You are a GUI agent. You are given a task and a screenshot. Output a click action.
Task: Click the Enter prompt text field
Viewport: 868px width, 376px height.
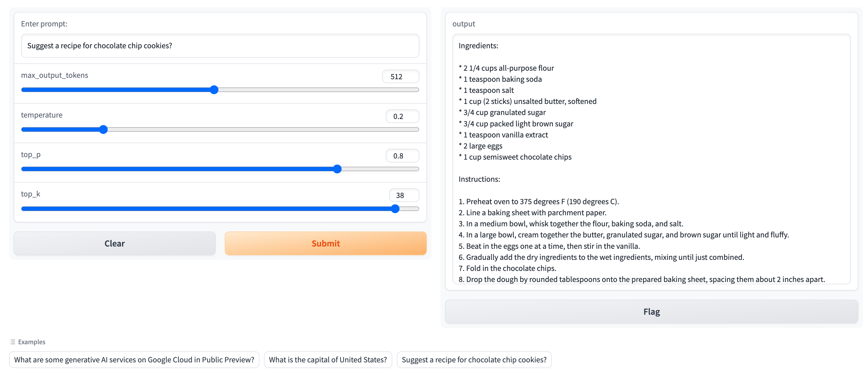tap(220, 46)
